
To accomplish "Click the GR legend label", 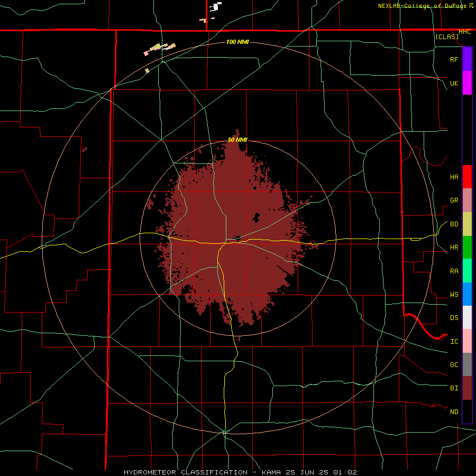I will 454,200.
